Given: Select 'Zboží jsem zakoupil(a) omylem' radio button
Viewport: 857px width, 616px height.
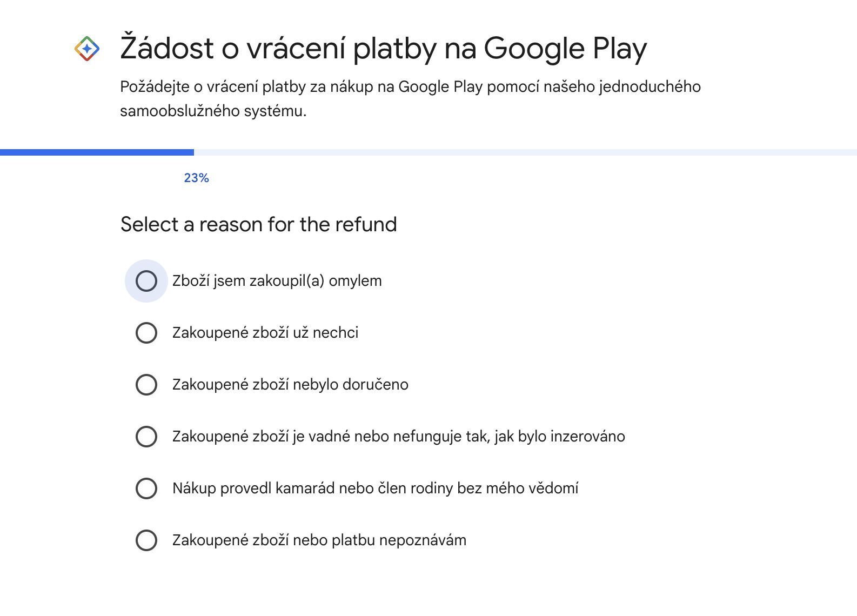Looking at the screenshot, I should pyautogui.click(x=145, y=280).
